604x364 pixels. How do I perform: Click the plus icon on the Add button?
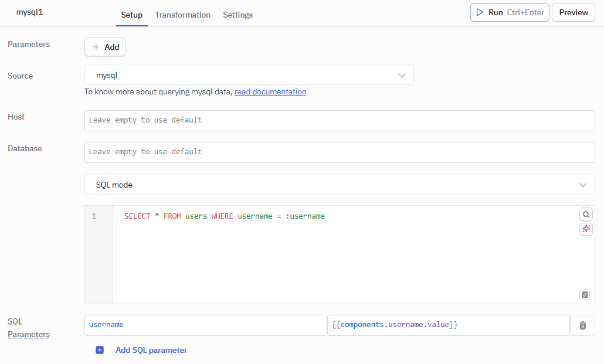(x=95, y=47)
